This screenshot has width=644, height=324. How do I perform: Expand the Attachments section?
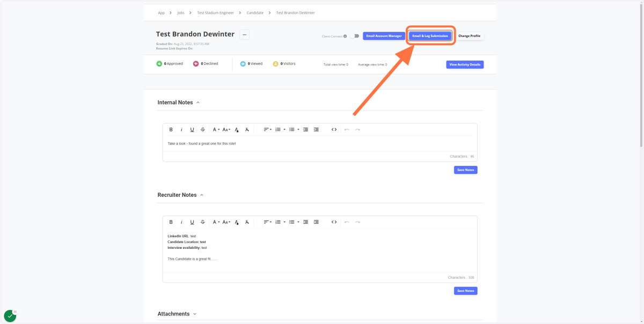[195, 314]
